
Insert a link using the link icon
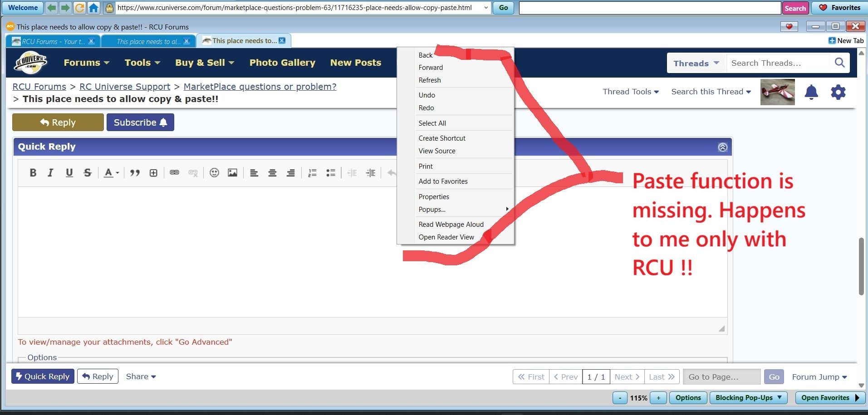tap(174, 173)
